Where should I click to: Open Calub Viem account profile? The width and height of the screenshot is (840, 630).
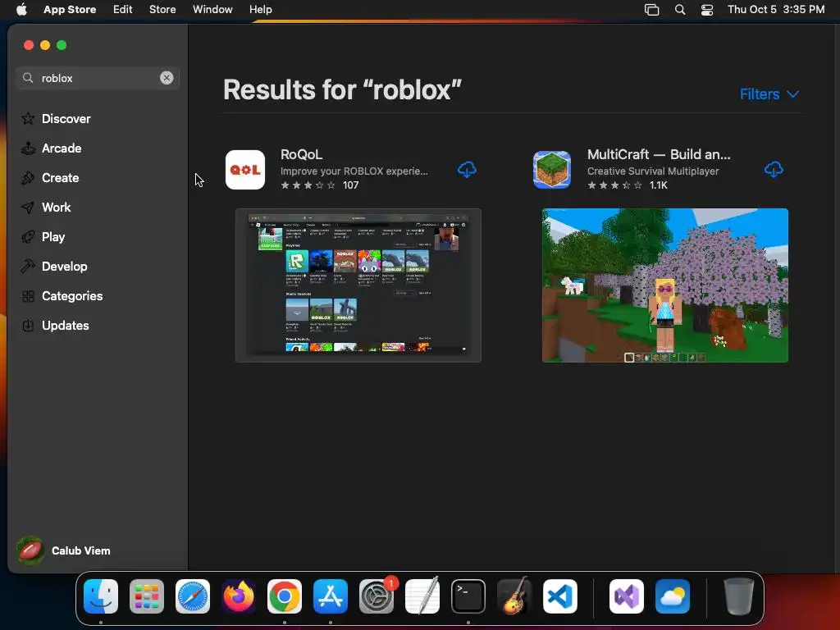(63, 550)
